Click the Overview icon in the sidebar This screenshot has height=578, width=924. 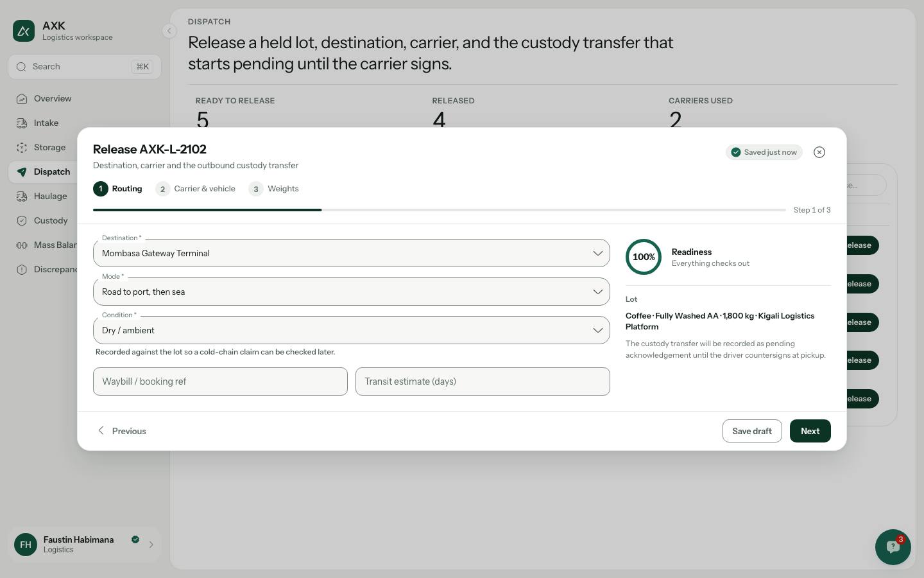click(22, 99)
